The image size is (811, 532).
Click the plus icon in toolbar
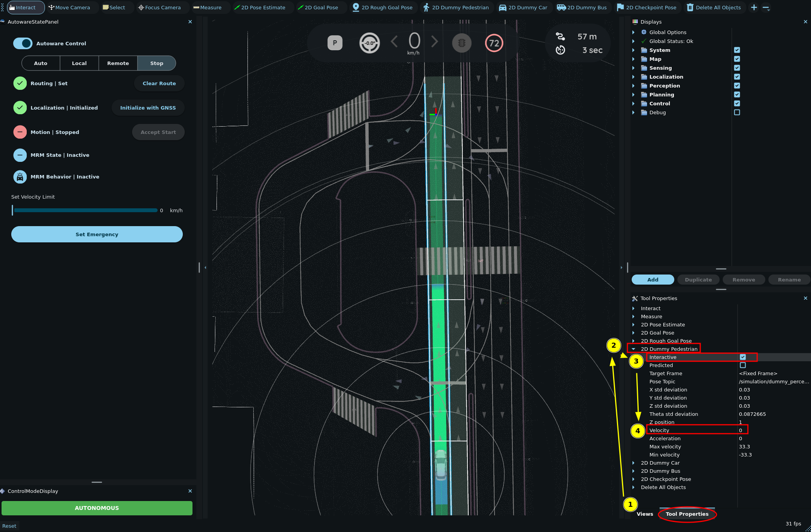754,7
